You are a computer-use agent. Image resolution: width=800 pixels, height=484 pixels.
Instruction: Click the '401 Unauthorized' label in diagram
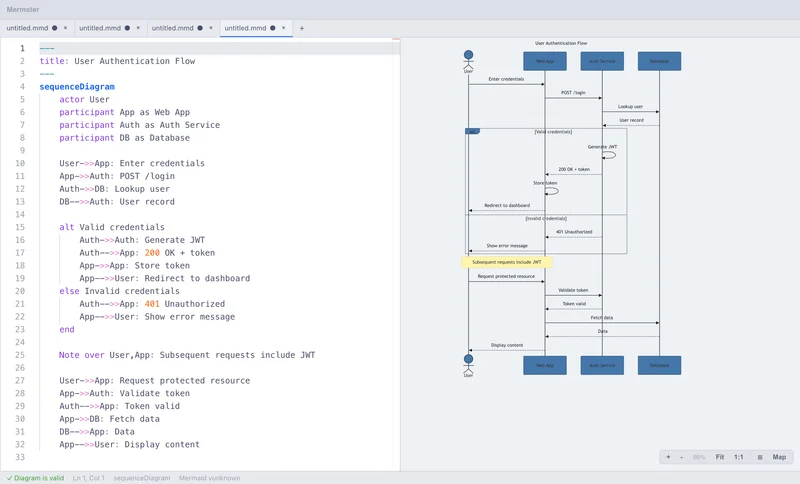[x=574, y=232]
